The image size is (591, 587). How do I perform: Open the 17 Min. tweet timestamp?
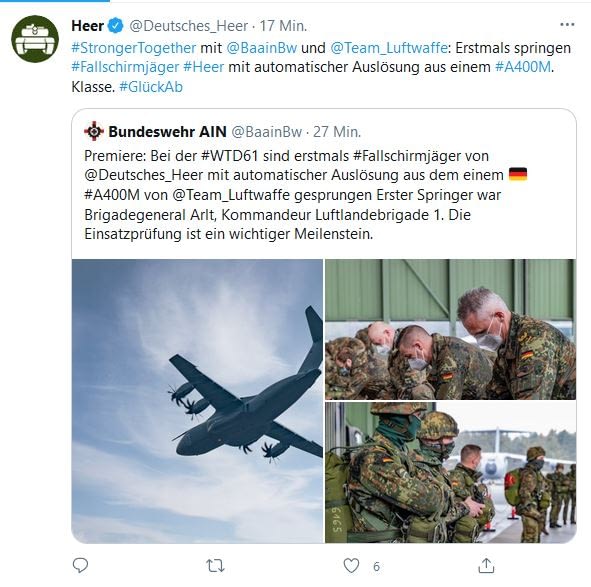(283, 26)
